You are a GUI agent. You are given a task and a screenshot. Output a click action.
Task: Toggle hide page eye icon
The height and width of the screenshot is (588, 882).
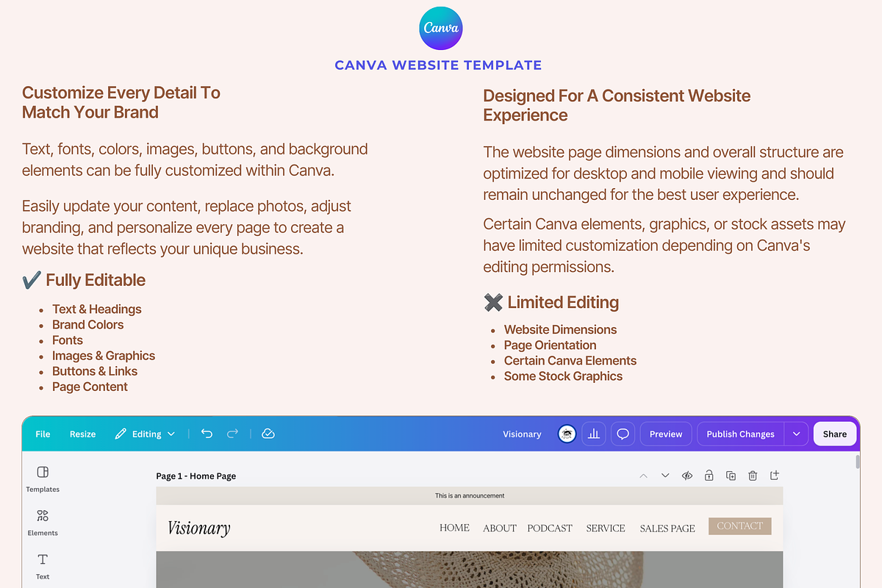click(x=687, y=476)
